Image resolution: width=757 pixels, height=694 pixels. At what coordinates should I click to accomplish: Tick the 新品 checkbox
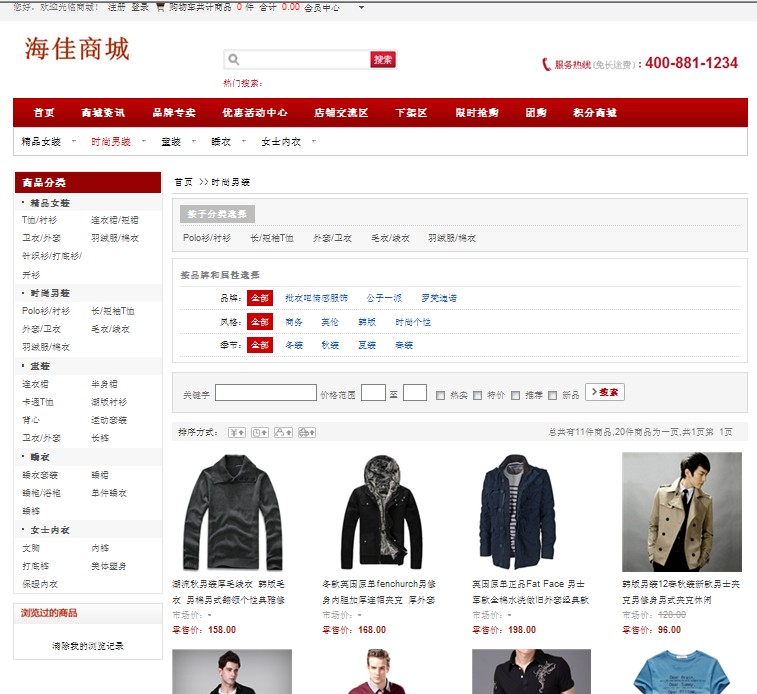click(552, 395)
